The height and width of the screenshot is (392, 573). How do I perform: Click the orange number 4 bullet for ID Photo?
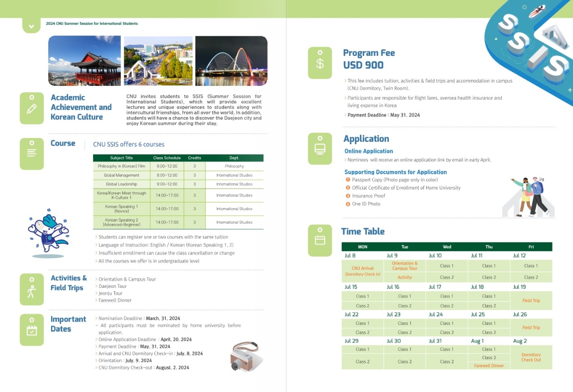coord(348,204)
